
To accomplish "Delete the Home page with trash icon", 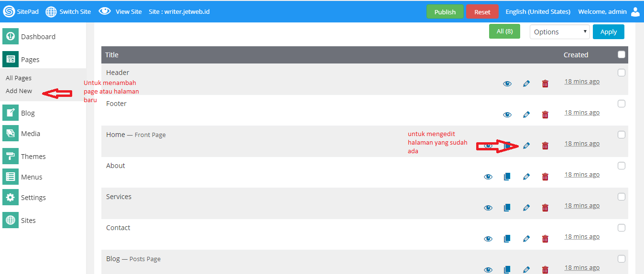I will point(545,146).
